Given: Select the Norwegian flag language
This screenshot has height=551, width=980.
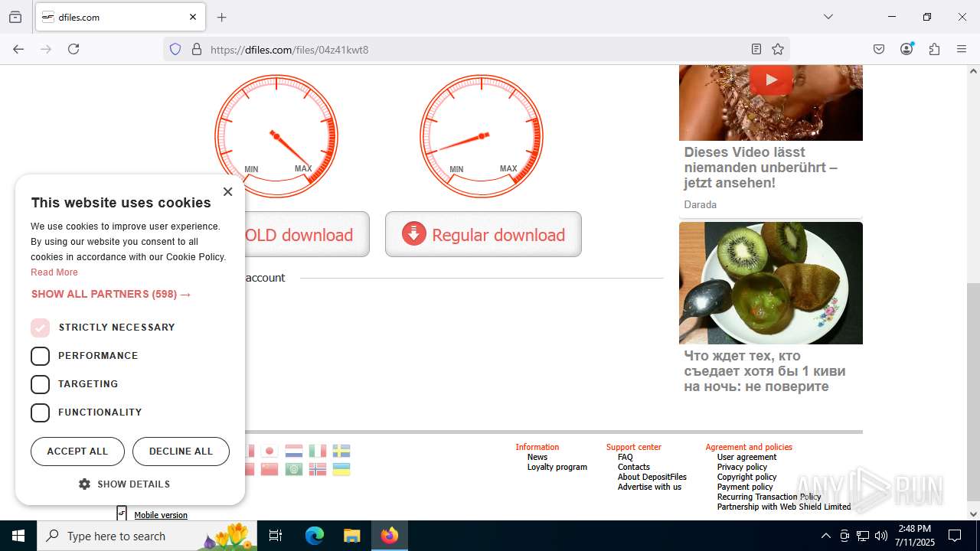Looking at the screenshot, I should (x=318, y=469).
